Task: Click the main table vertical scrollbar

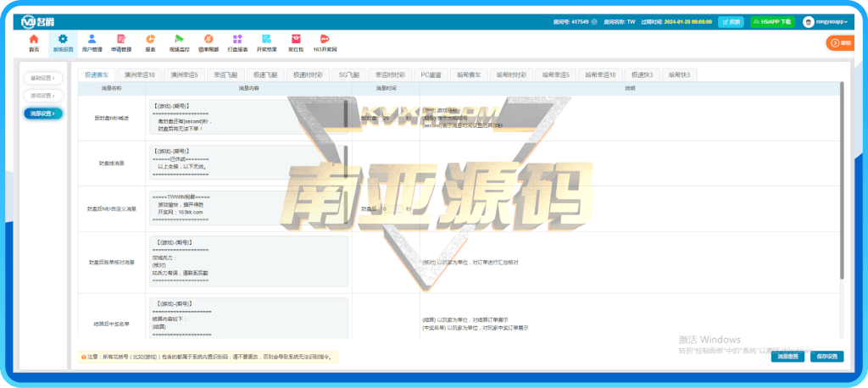Action: (x=842, y=180)
